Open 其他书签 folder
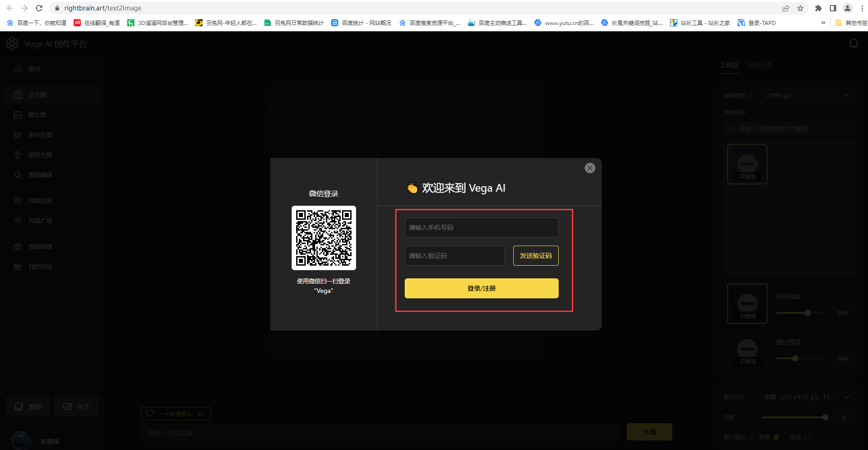868x450 pixels. coord(851,23)
